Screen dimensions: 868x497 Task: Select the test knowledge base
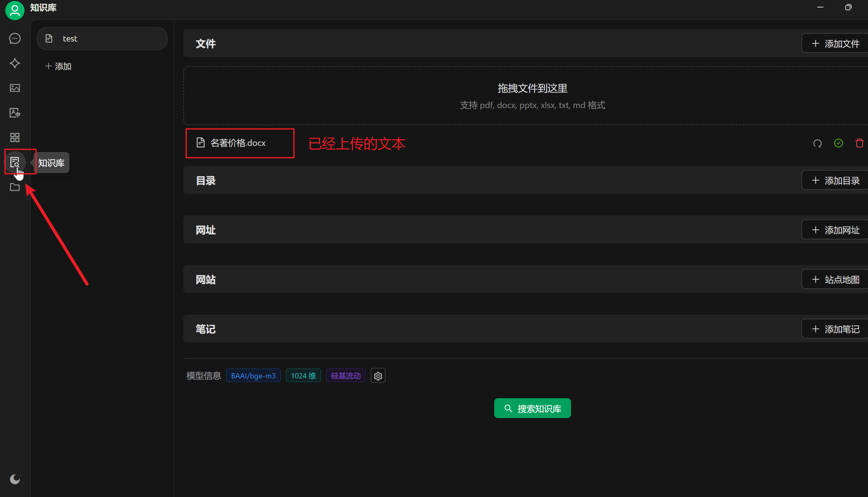pyautogui.click(x=102, y=39)
